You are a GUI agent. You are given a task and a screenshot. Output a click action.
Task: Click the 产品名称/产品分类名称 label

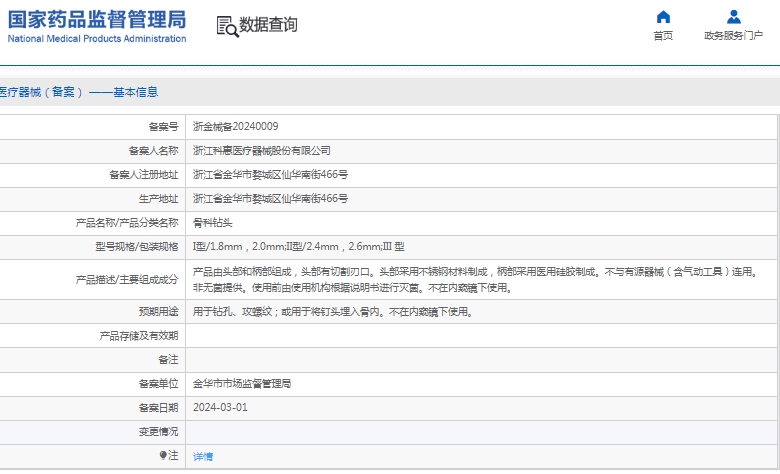tap(127, 222)
